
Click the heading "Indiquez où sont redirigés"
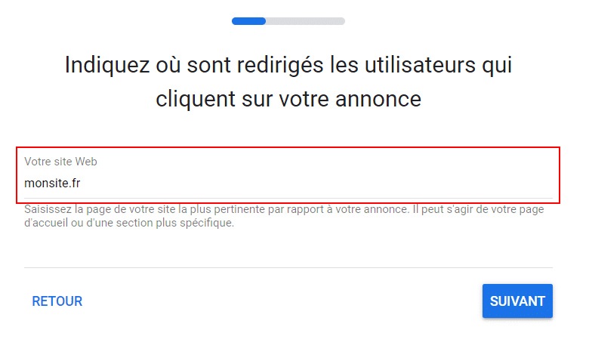(x=288, y=65)
